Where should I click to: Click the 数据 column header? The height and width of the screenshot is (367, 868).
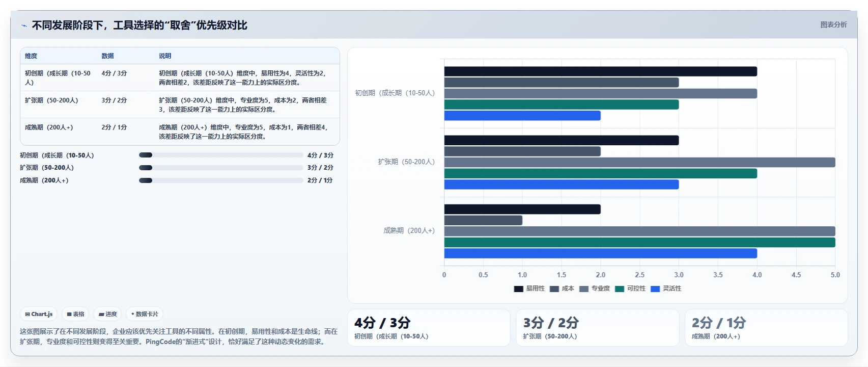(x=107, y=56)
